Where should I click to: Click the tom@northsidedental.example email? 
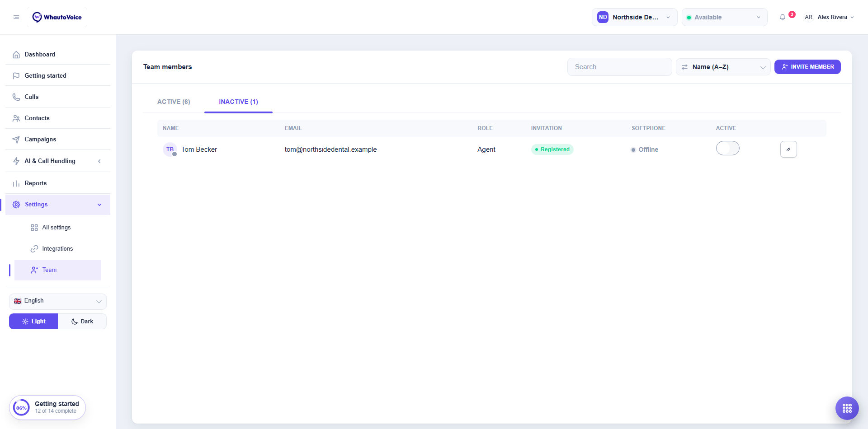click(x=330, y=149)
